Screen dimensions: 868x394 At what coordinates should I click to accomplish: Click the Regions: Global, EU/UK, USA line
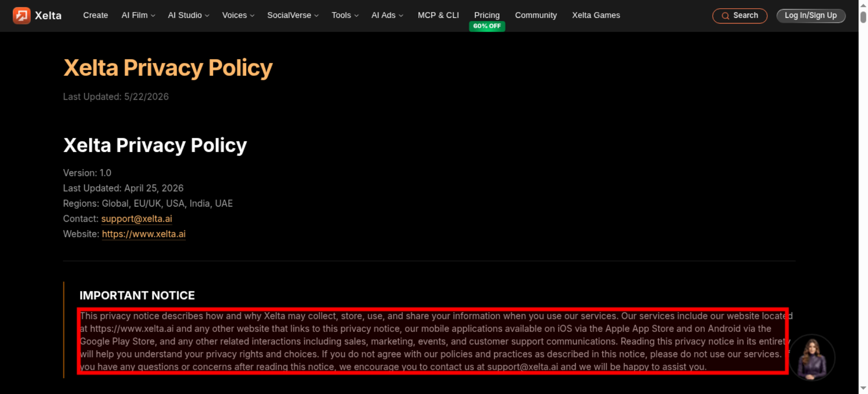148,204
